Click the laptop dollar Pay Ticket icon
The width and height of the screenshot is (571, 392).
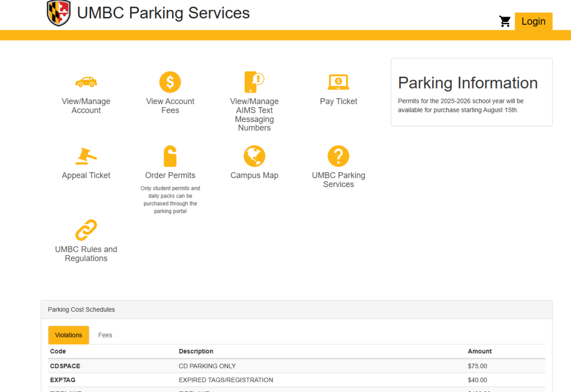338,82
